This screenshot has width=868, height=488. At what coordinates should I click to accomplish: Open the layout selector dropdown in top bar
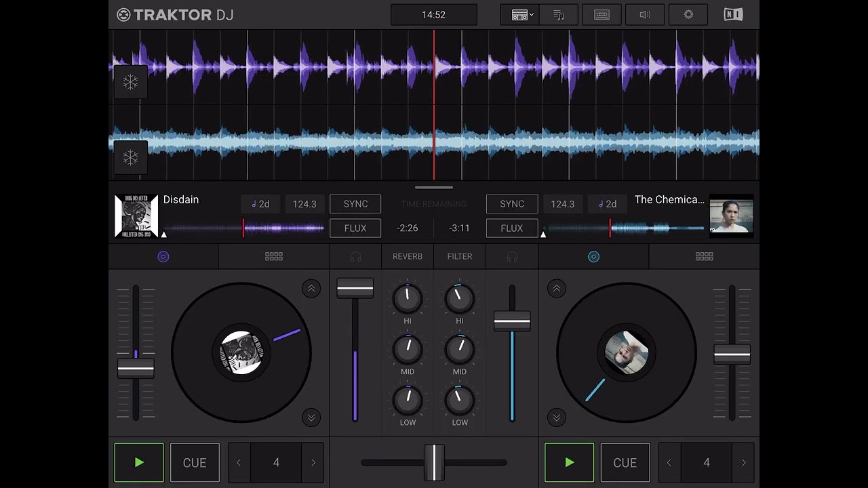[520, 15]
